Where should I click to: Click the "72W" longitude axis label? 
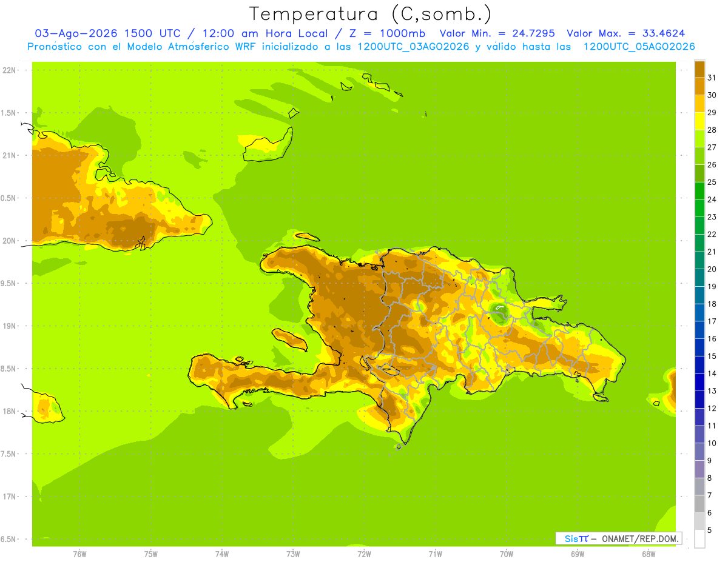(x=364, y=554)
